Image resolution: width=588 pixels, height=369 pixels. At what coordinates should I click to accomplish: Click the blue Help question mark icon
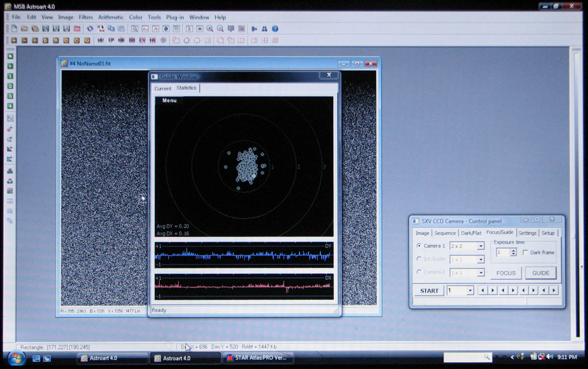pyautogui.click(x=275, y=29)
